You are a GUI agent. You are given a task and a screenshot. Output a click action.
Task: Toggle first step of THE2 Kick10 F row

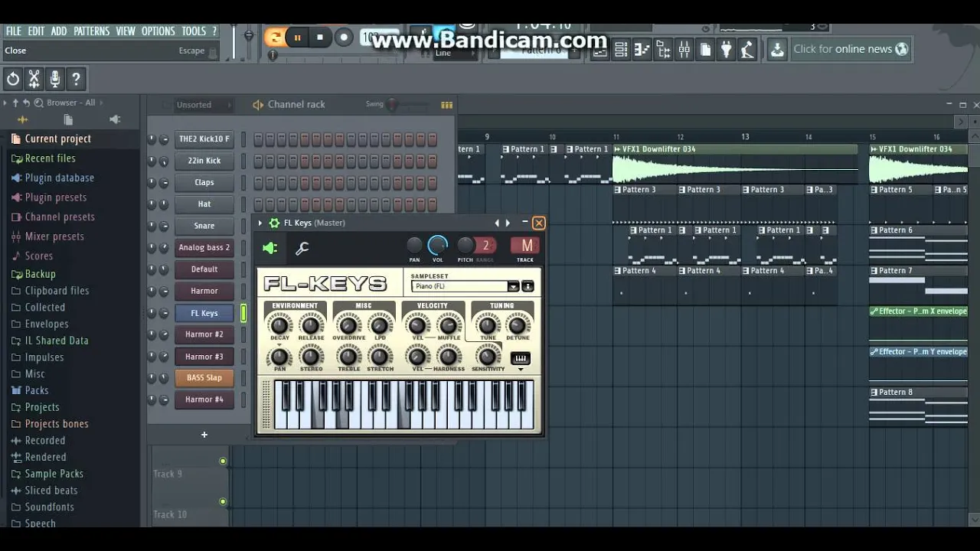tap(258, 139)
